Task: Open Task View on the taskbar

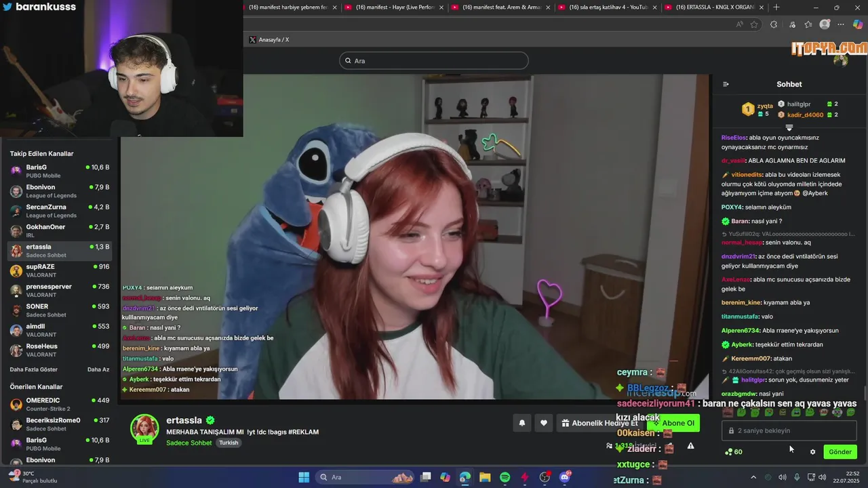Action: [425, 477]
